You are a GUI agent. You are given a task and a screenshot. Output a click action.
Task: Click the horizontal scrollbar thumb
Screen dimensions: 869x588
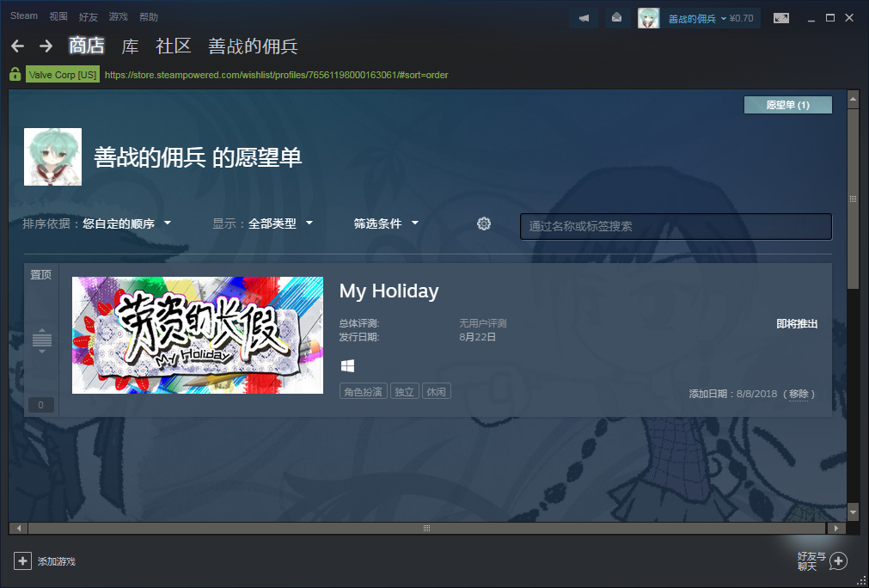click(426, 528)
